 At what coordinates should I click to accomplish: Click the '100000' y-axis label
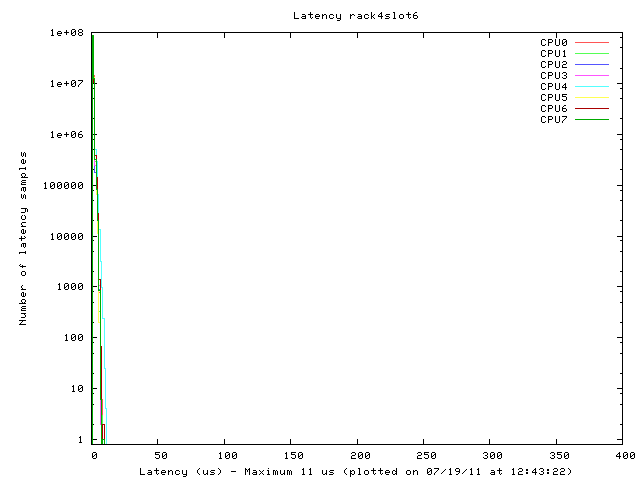click(x=63, y=186)
